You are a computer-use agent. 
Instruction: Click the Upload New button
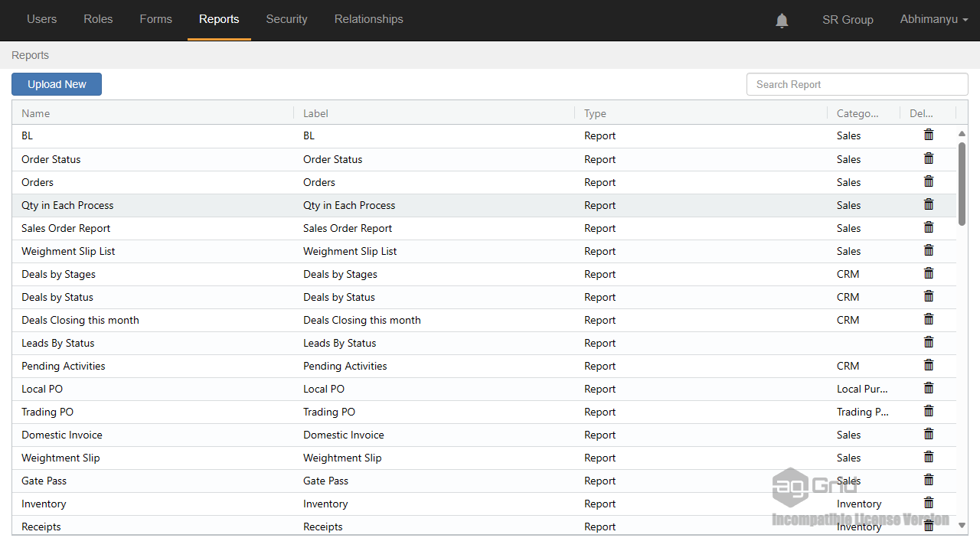57,84
